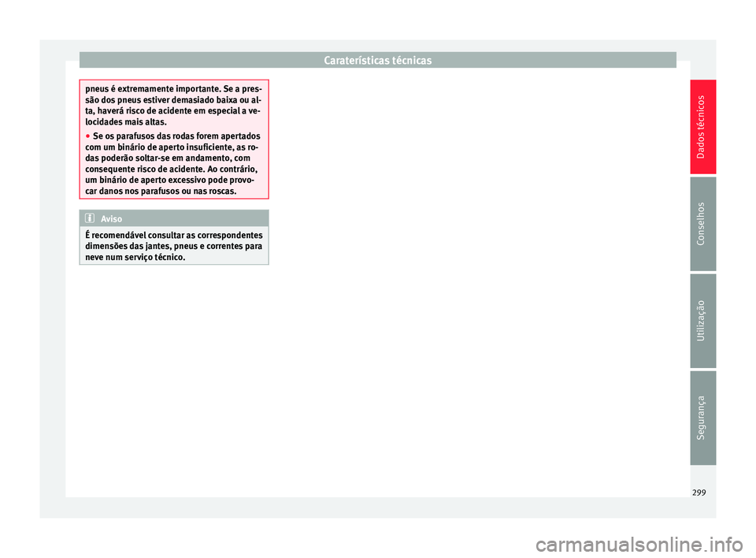Click the line 'locidades mais altas.'
Screen dimensions: 756x558
click(x=126, y=122)
